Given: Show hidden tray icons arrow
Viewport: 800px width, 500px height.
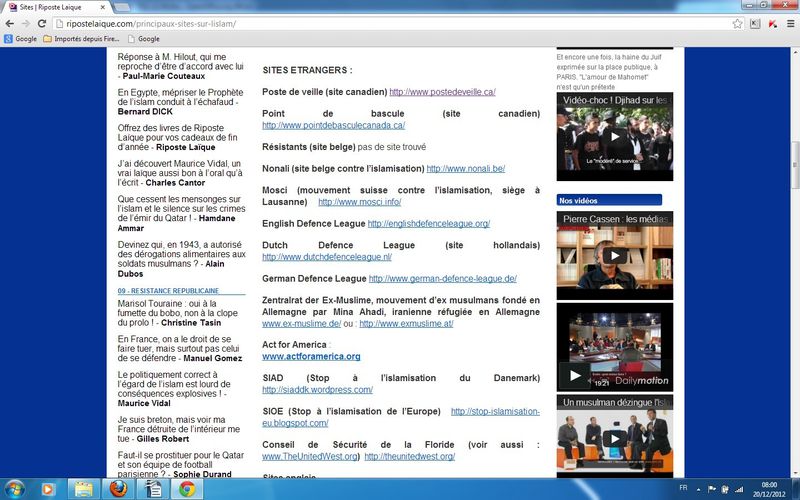Looking at the screenshot, I should pyautogui.click(x=698, y=489).
